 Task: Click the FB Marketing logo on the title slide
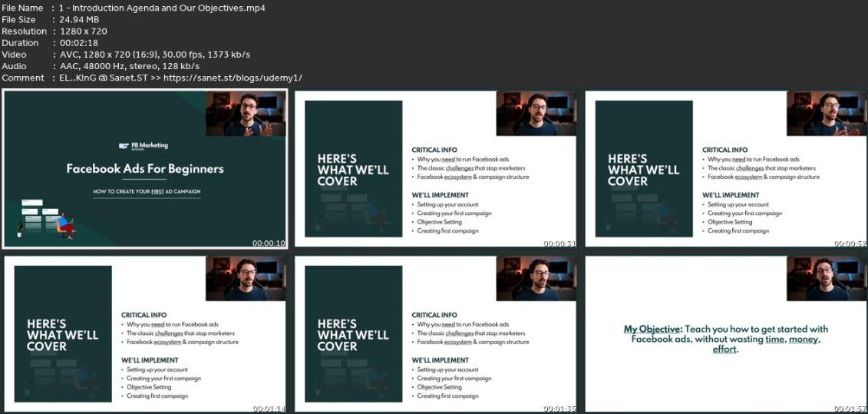(x=144, y=146)
